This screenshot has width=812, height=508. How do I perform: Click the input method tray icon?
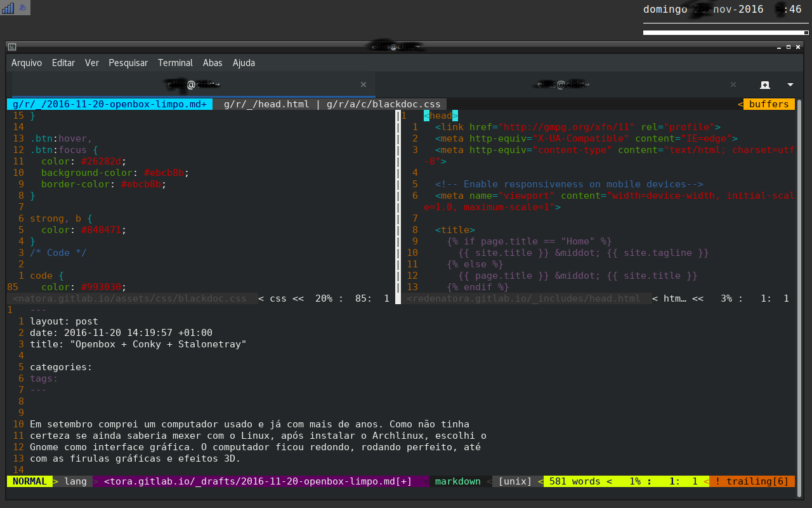pyautogui.click(x=23, y=8)
